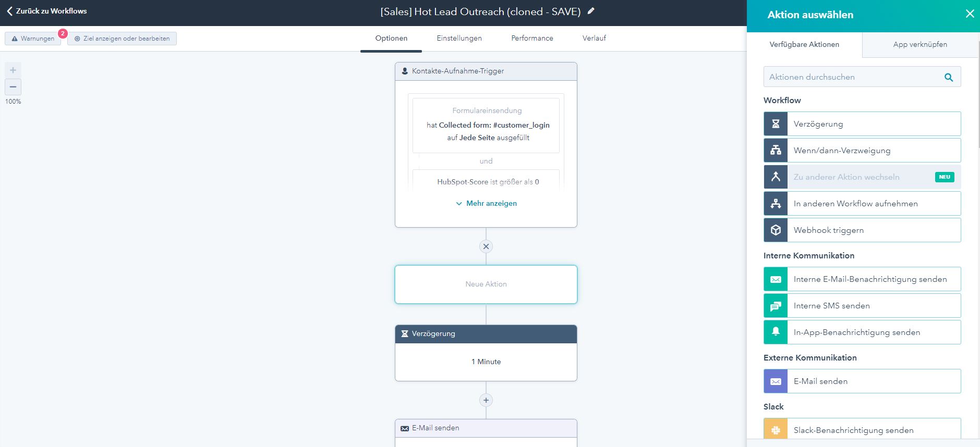Add action with plus below Verzögerung
The width and height of the screenshot is (980, 447).
[486, 400]
